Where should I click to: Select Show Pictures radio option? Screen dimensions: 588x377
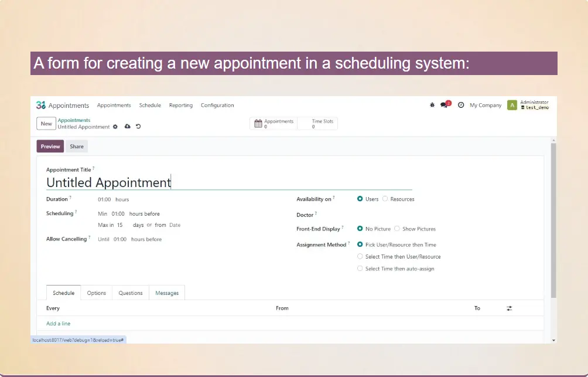(397, 229)
